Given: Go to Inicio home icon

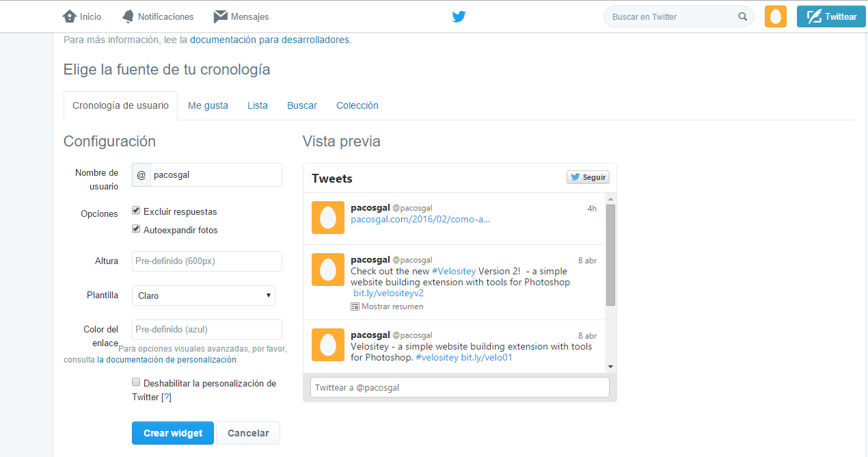Looking at the screenshot, I should [x=69, y=16].
